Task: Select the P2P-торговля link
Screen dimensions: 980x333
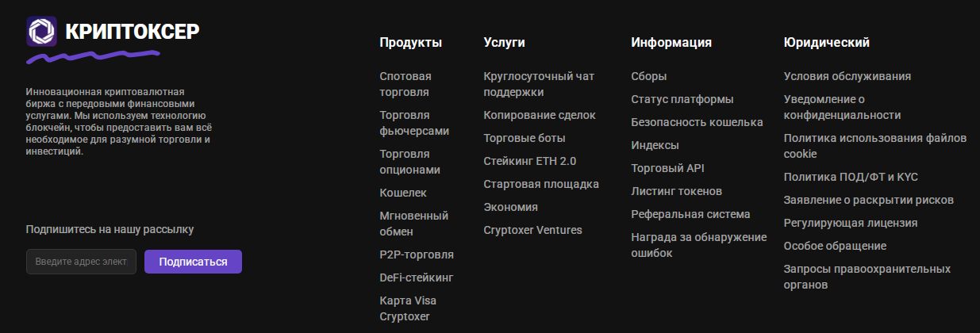Action: tap(417, 255)
